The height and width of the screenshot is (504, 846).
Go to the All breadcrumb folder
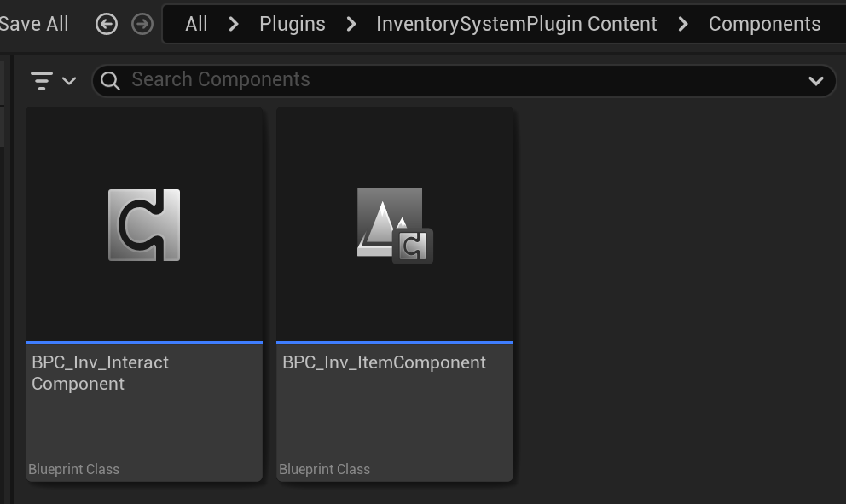click(196, 24)
